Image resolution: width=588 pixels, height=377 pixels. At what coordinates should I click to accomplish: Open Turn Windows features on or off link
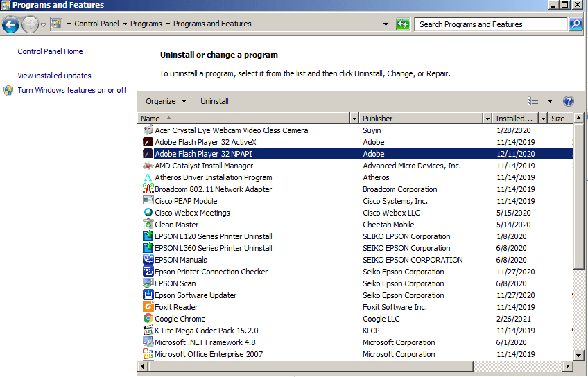pyautogui.click(x=72, y=90)
